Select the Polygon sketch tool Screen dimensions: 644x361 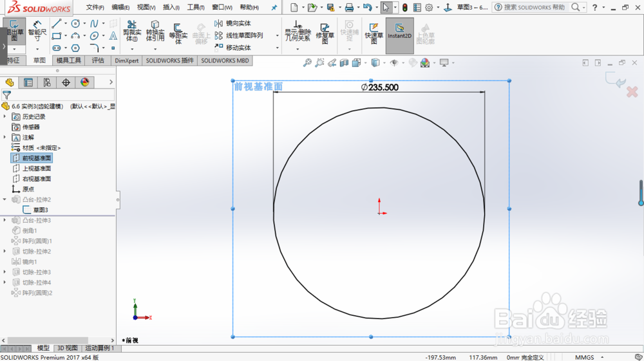pos(75,48)
